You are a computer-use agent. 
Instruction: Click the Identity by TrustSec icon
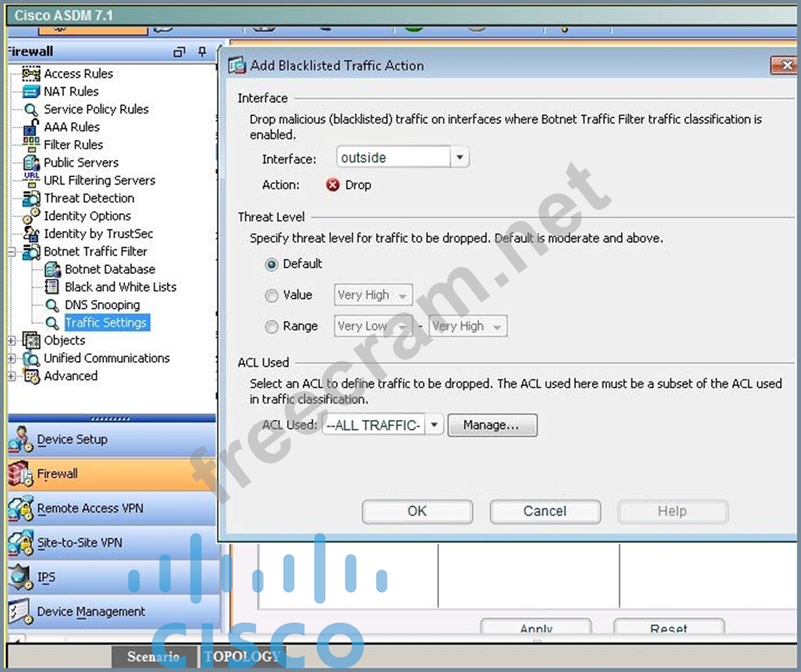tap(31, 234)
